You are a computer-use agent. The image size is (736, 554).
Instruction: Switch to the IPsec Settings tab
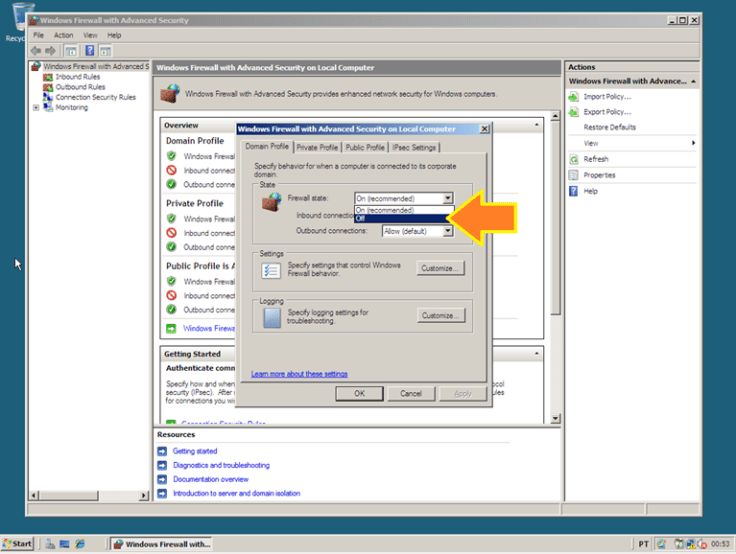414,147
